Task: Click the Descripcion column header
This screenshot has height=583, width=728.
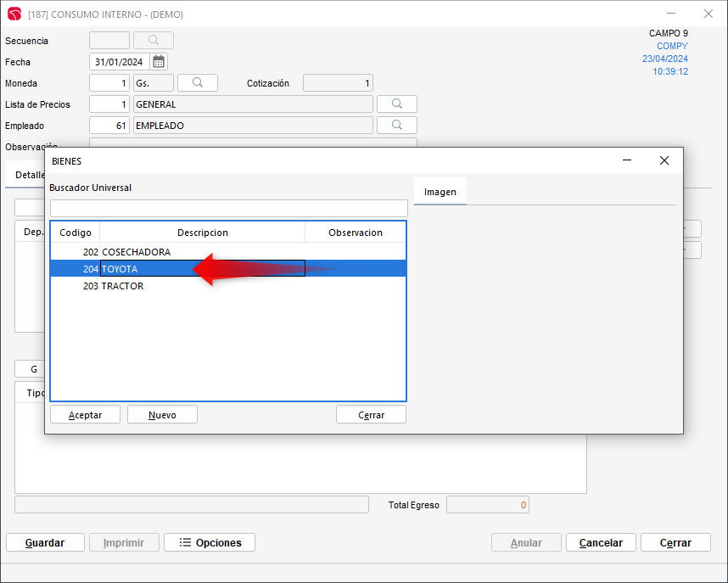Action: tap(202, 233)
